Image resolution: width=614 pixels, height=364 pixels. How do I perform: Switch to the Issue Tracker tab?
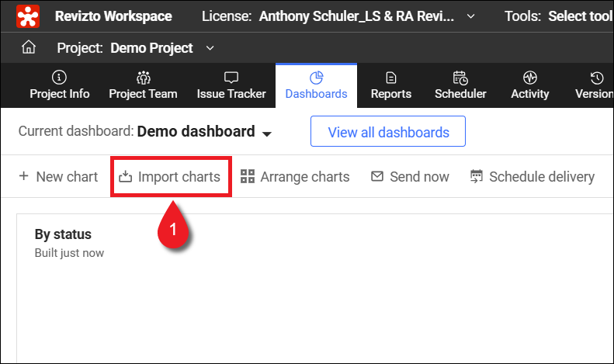click(231, 85)
